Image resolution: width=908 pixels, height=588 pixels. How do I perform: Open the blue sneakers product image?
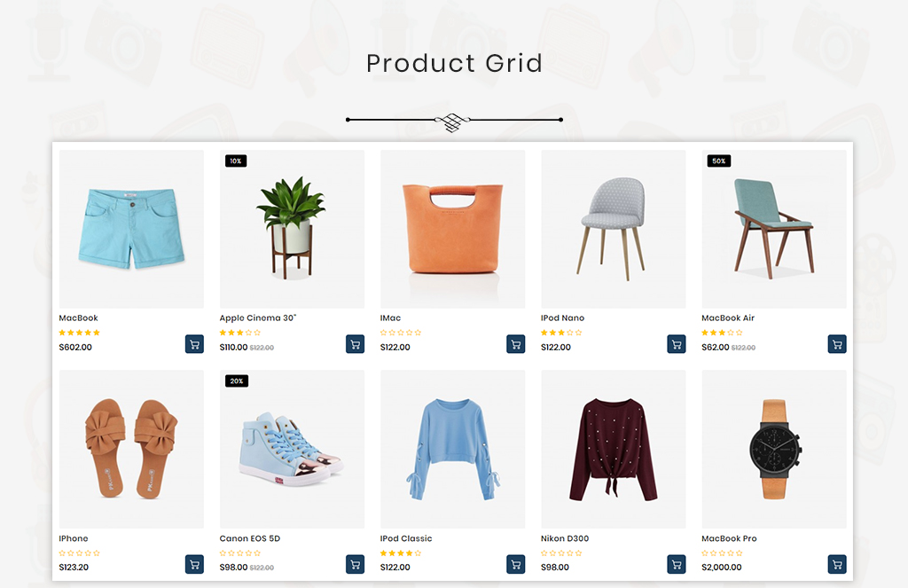tap(292, 449)
